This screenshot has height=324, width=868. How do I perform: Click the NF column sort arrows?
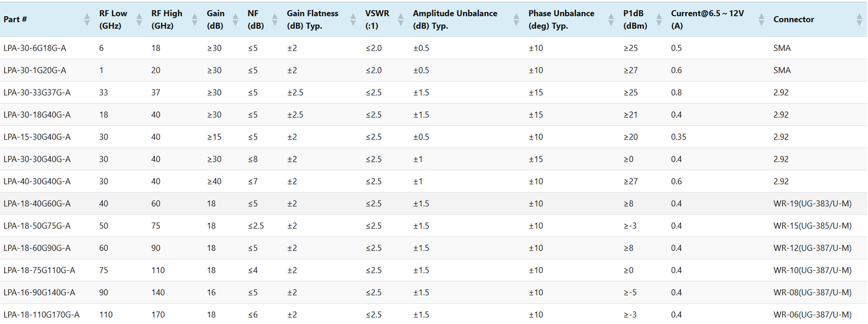click(x=275, y=20)
